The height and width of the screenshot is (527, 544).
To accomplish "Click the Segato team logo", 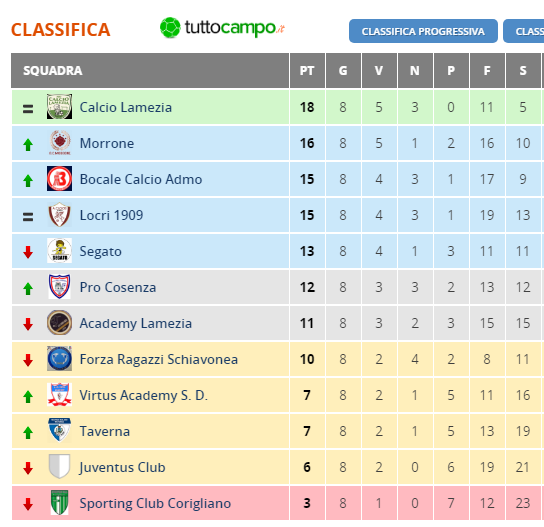I will [59, 250].
